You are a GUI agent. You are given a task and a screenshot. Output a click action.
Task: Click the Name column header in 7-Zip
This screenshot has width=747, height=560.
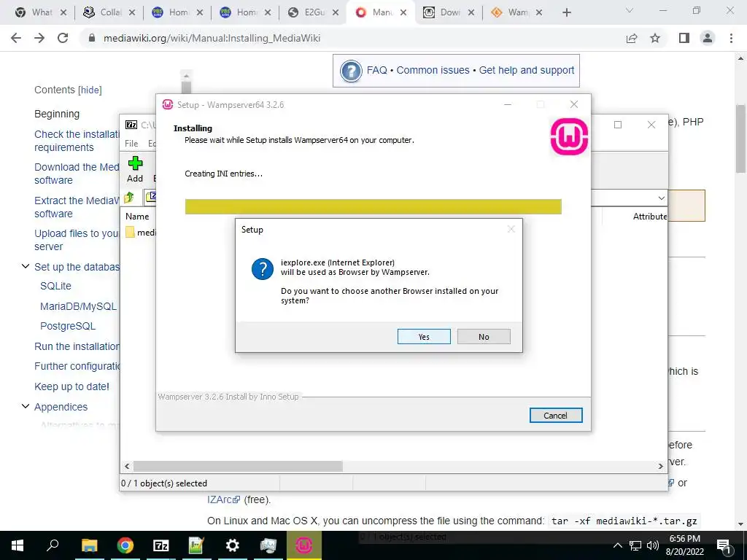point(137,216)
